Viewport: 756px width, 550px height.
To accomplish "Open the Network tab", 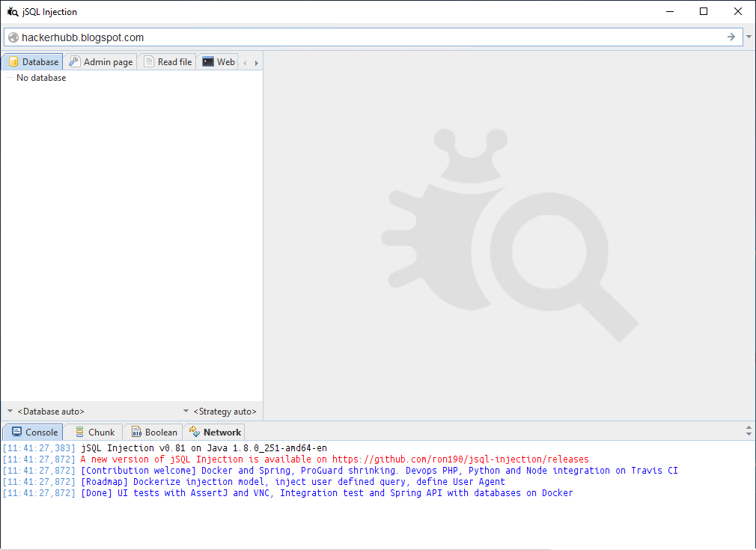I will click(x=214, y=432).
